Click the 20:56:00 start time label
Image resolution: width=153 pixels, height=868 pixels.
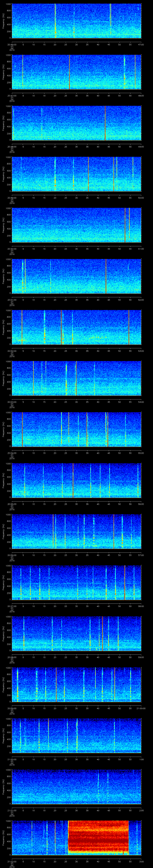pos(12,555)
